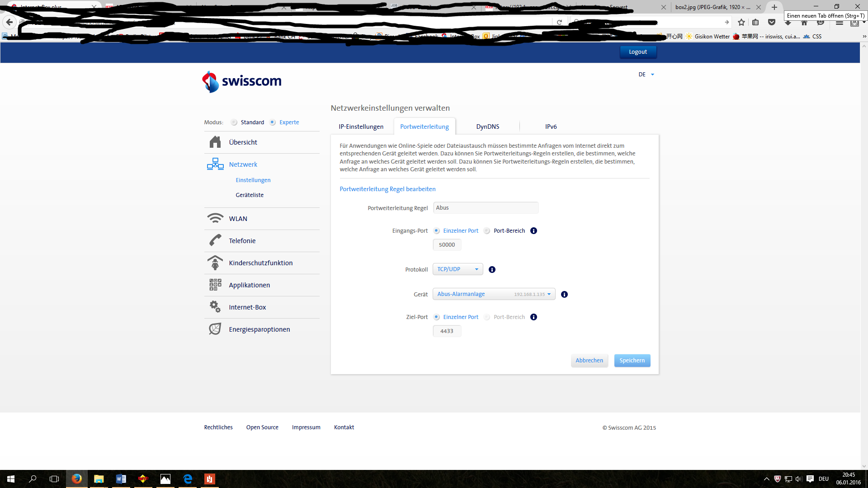Open the Internet-Box gears icon
Image resolution: width=868 pixels, height=488 pixels.
[x=215, y=307]
